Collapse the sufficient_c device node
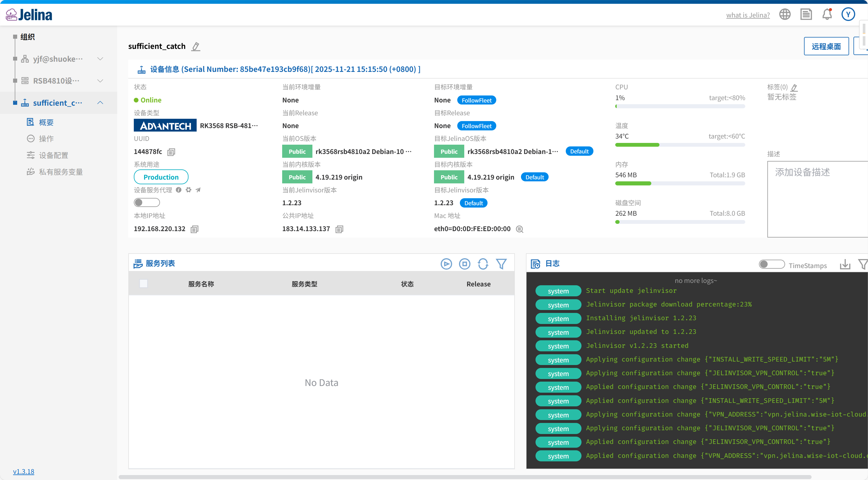This screenshot has width=868, height=480. click(100, 103)
